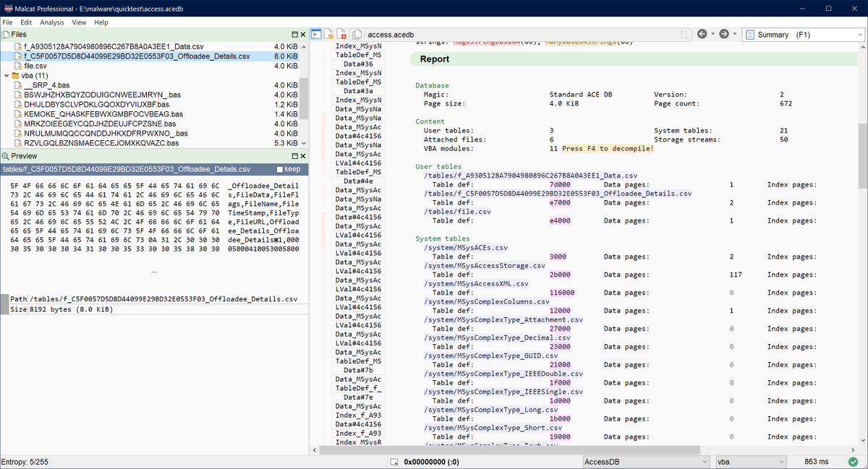Select __SRP_4.bas module
The height and width of the screenshot is (469, 868).
(150, 85)
